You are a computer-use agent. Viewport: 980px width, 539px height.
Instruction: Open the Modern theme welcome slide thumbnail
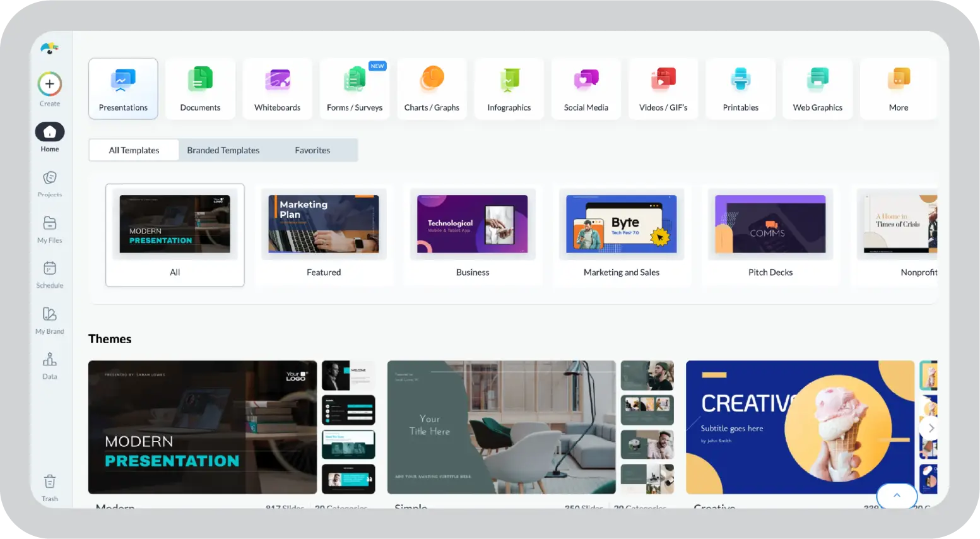(348, 376)
